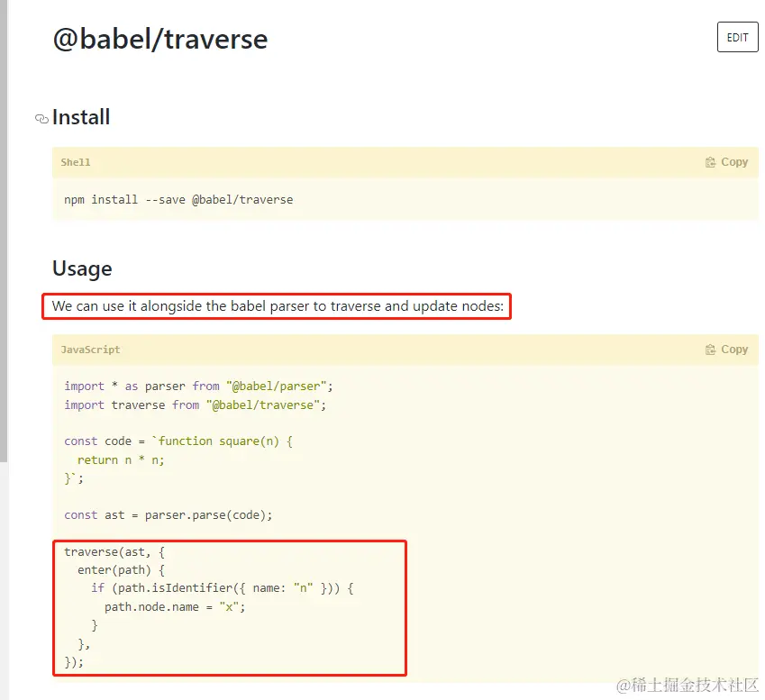Image resolution: width=765 pixels, height=700 pixels.
Task: Click the Install heading
Action: coord(81,117)
